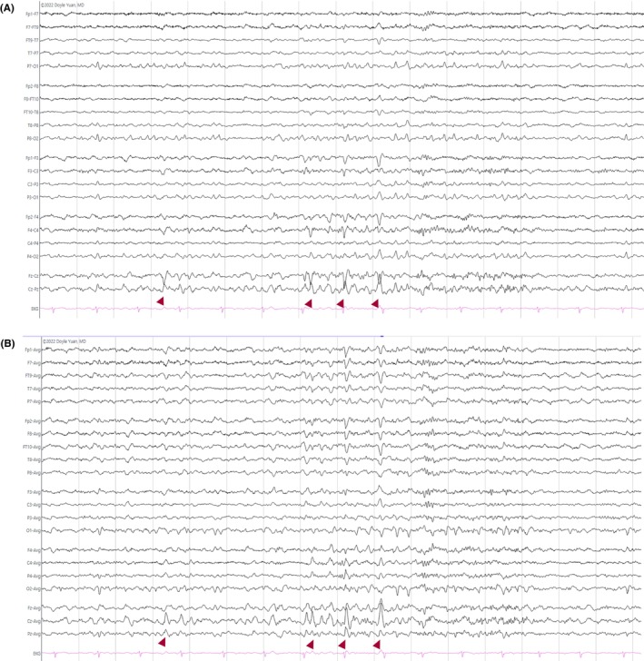644x661 pixels.
Task: Select the Fp2-F8 channel label
Action: [x=32, y=86]
